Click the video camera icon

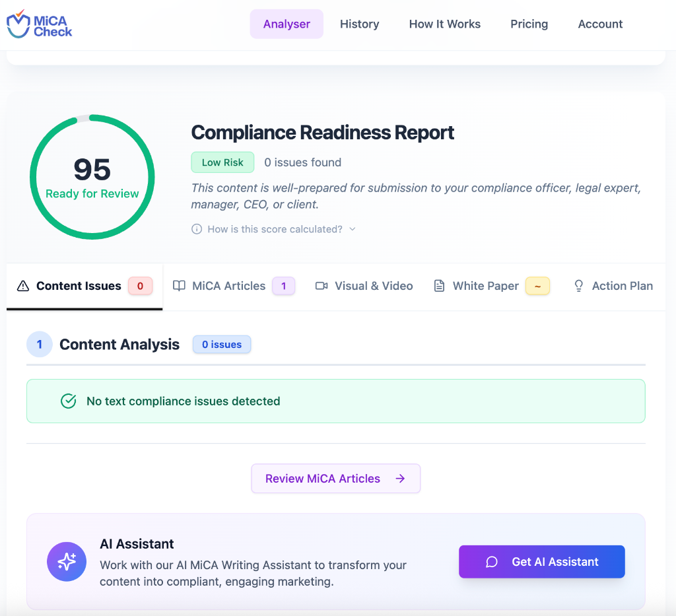coord(321,286)
